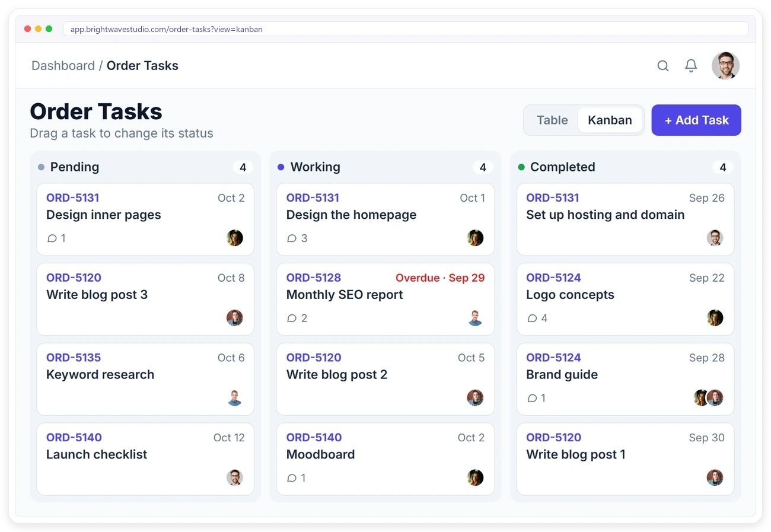
Task: Open the Write blog post 2 card title
Action: pyautogui.click(x=337, y=375)
